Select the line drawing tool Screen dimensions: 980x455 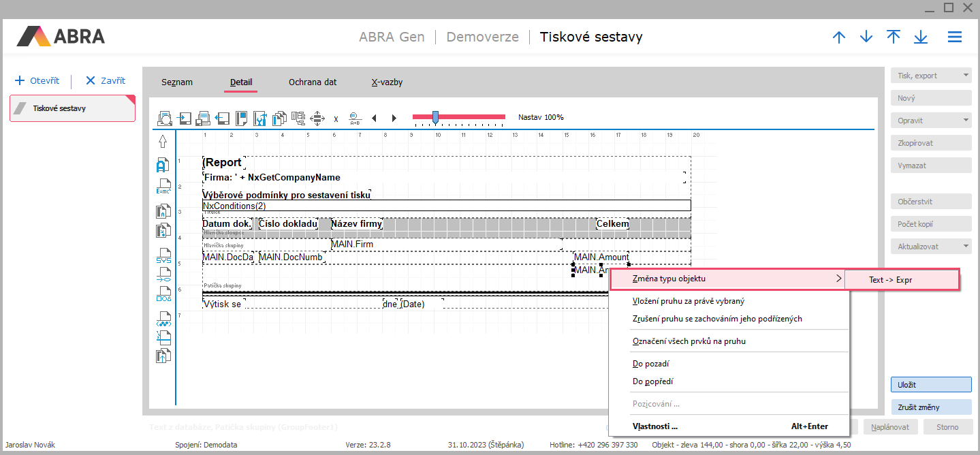163,275
